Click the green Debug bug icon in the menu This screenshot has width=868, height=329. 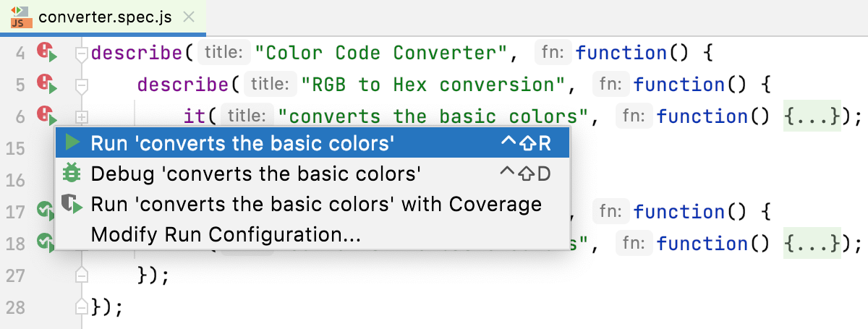[x=72, y=174]
